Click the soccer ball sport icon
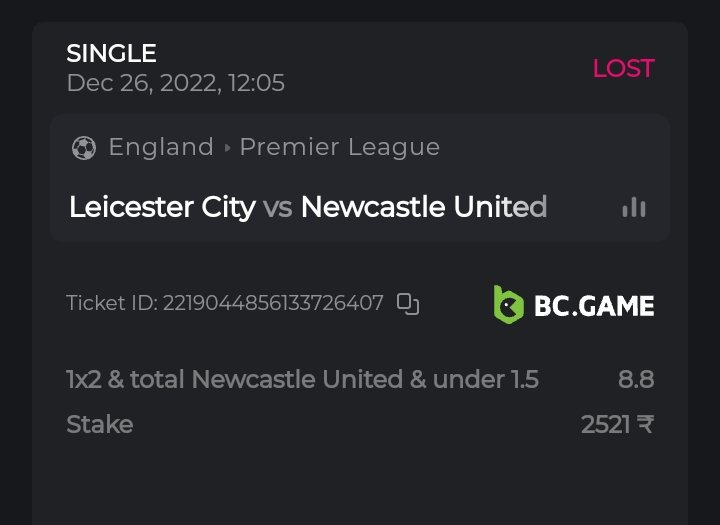720x525 pixels. tap(84, 148)
